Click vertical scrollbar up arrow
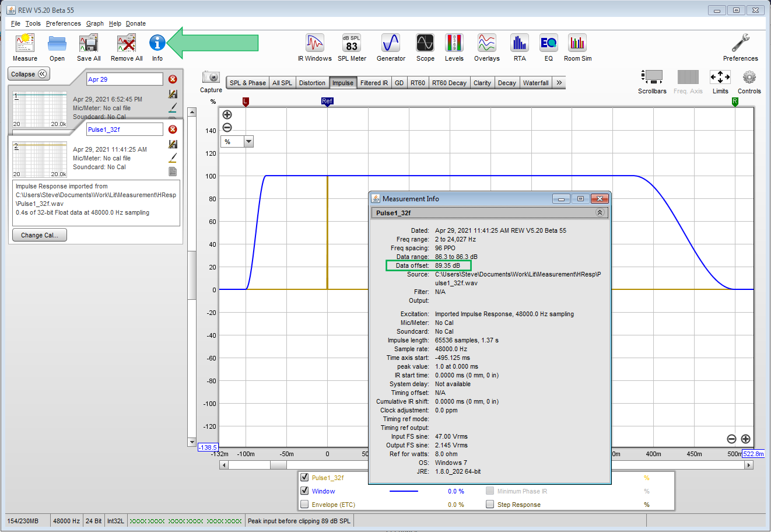The width and height of the screenshot is (771, 532). click(192, 111)
